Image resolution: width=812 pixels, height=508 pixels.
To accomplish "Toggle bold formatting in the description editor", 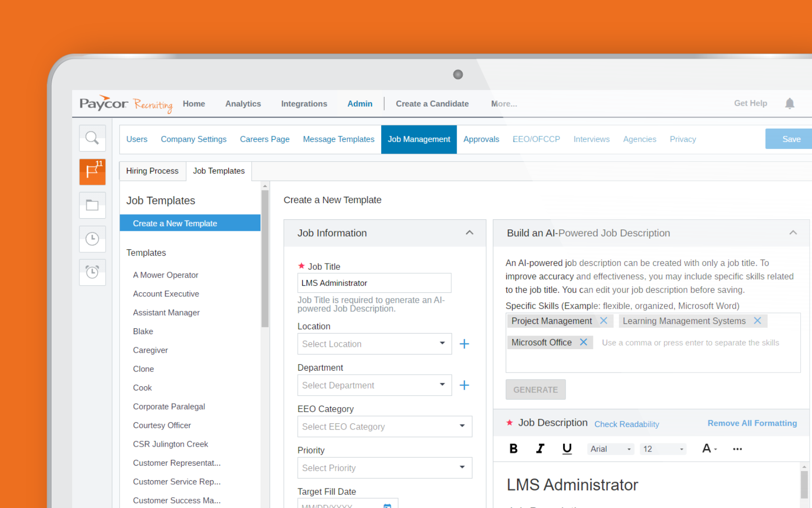I will 514,449.
